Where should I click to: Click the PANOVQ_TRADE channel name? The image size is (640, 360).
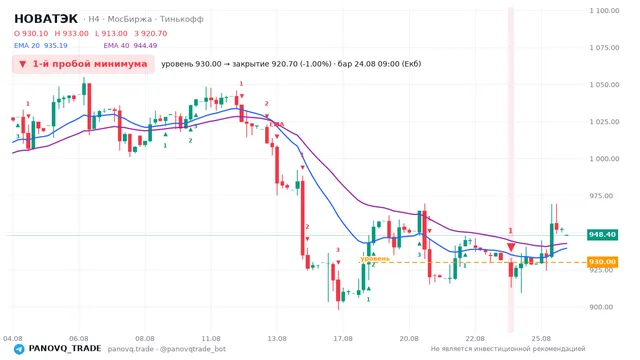coord(65,349)
